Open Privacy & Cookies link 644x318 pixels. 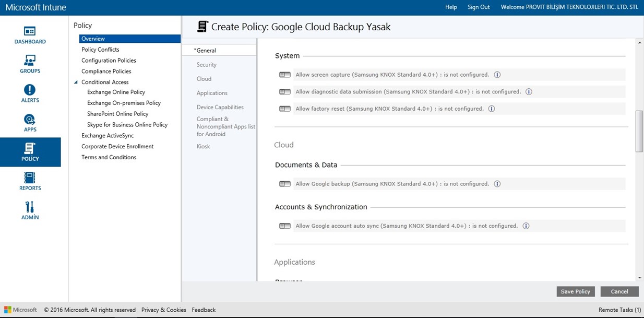tap(164, 310)
